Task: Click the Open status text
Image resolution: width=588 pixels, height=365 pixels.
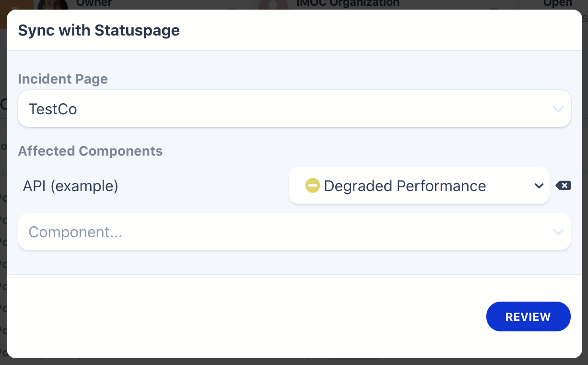Action: [557, 3]
